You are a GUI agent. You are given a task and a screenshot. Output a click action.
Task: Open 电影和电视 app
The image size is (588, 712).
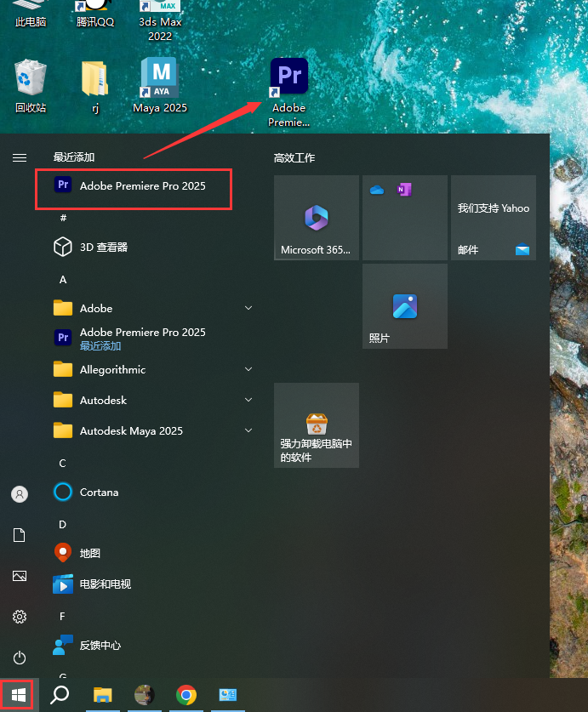pos(152,584)
